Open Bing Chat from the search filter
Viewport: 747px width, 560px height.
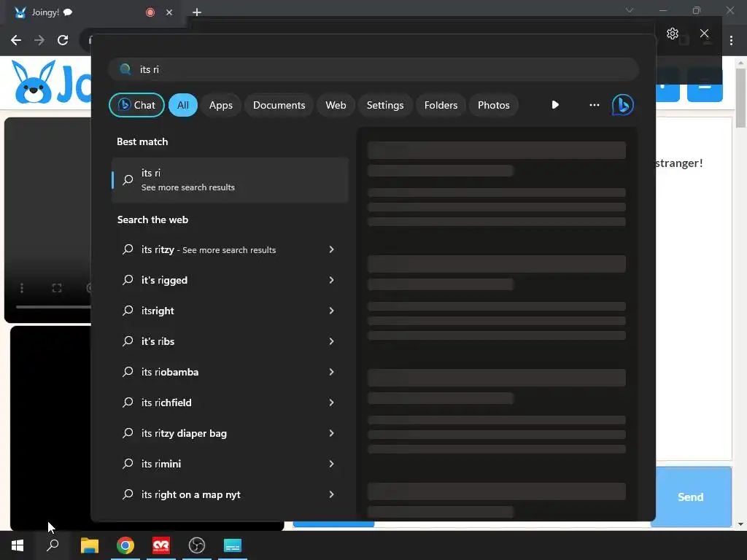coord(136,105)
